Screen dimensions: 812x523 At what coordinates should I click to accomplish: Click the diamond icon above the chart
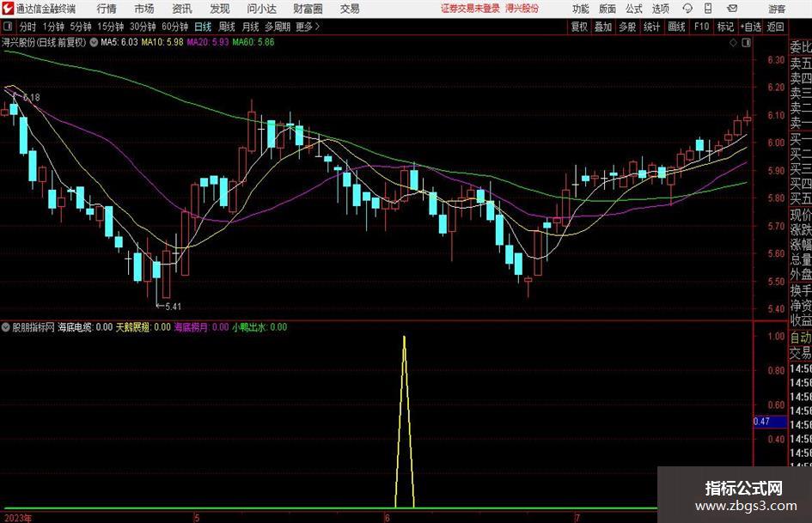click(733, 43)
